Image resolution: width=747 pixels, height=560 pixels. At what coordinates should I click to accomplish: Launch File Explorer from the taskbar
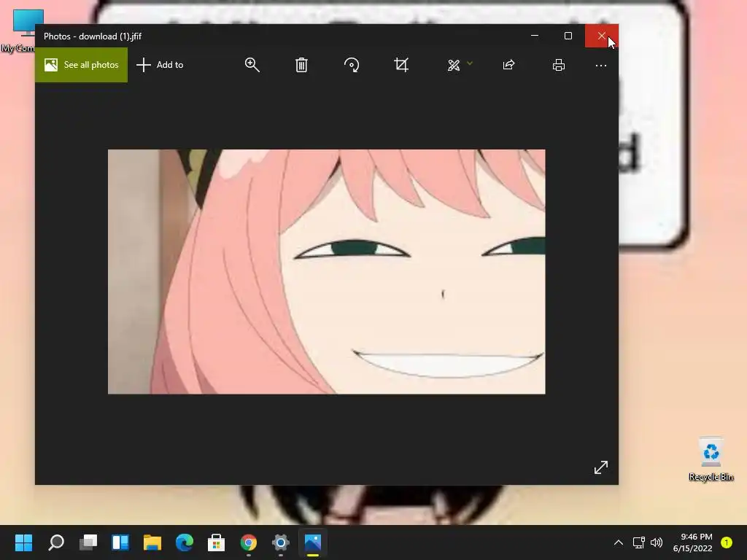click(152, 542)
